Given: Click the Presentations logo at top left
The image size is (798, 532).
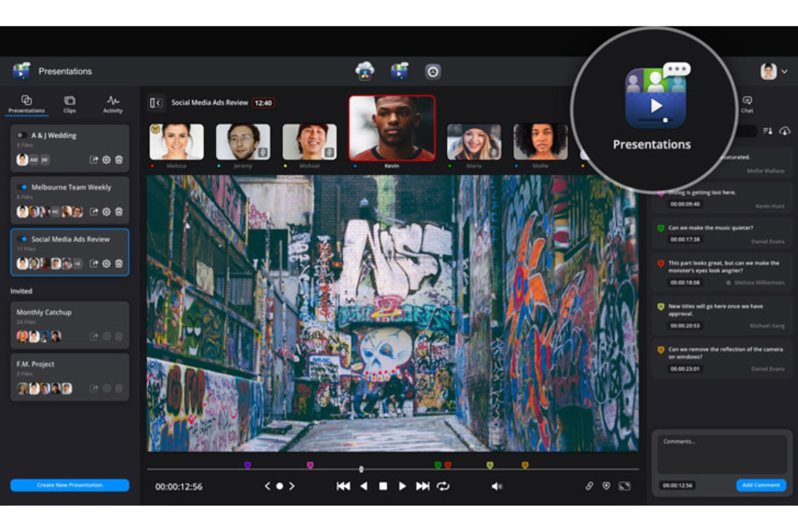Looking at the screenshot, I should tap(21, 71).
